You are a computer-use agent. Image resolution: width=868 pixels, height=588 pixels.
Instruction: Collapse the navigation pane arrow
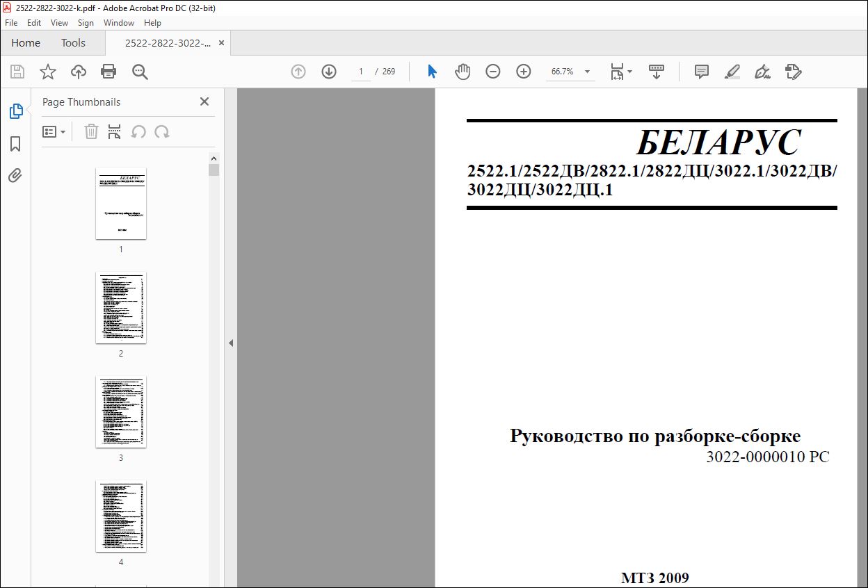click(231, 343)
